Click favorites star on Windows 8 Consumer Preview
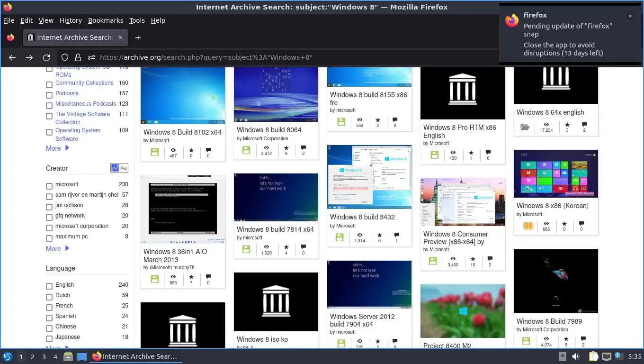Image resolution: width=644 pixels, height=364 pixels. [x=473, y=259]
